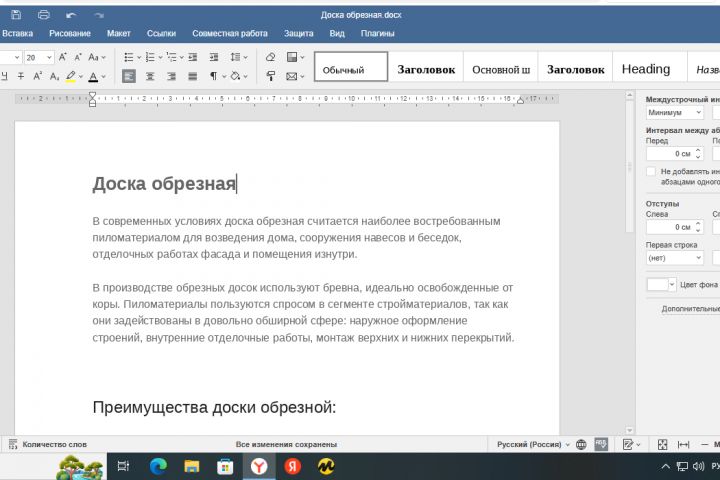The height and width of the screenshot is (480, 720).
Task: Center align the text
Action: 150,76
